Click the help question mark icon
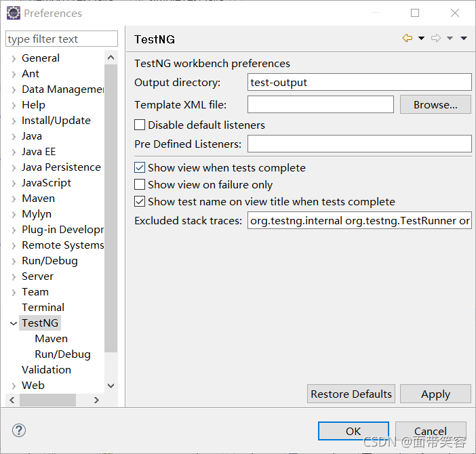Image resolution: width=476 pixels, height=454 pixels. (x=19, y=430)
